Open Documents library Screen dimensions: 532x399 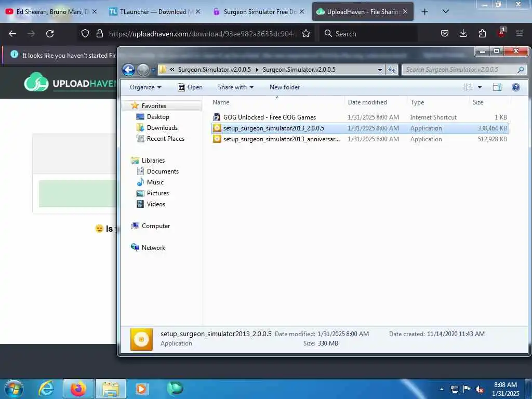[163, 171]
